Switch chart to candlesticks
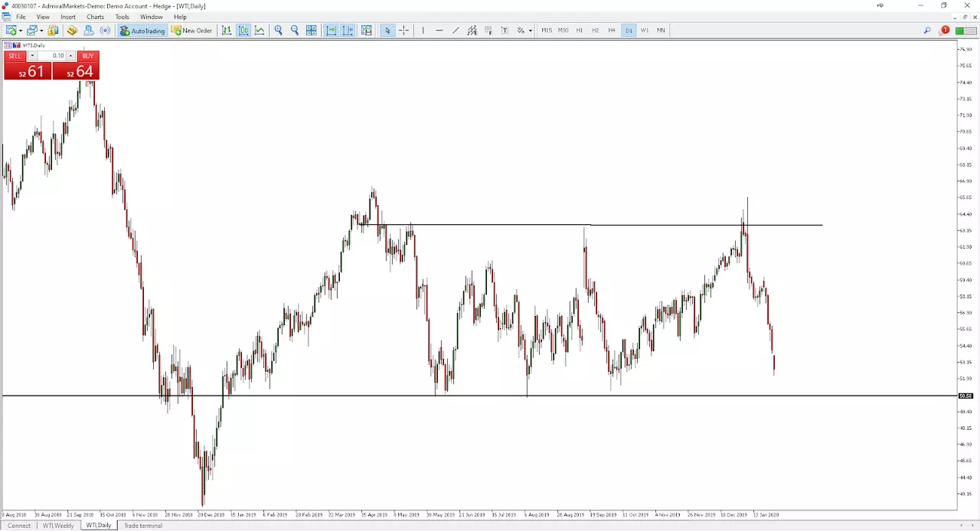The image size is (980, 531). [x=243, y=31]
